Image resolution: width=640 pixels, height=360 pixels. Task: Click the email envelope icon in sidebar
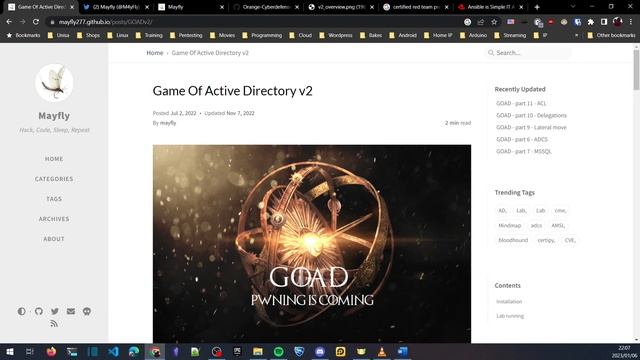click(71, 311)
